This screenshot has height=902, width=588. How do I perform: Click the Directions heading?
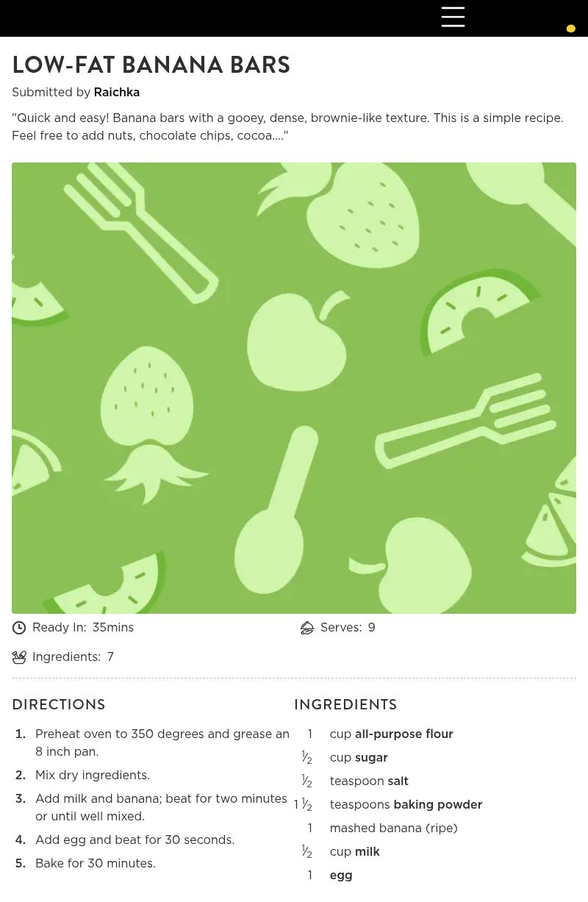(x=59, y=704)
